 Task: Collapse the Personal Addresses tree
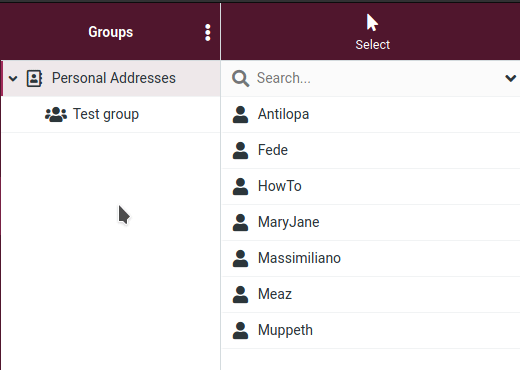(13, 79)
